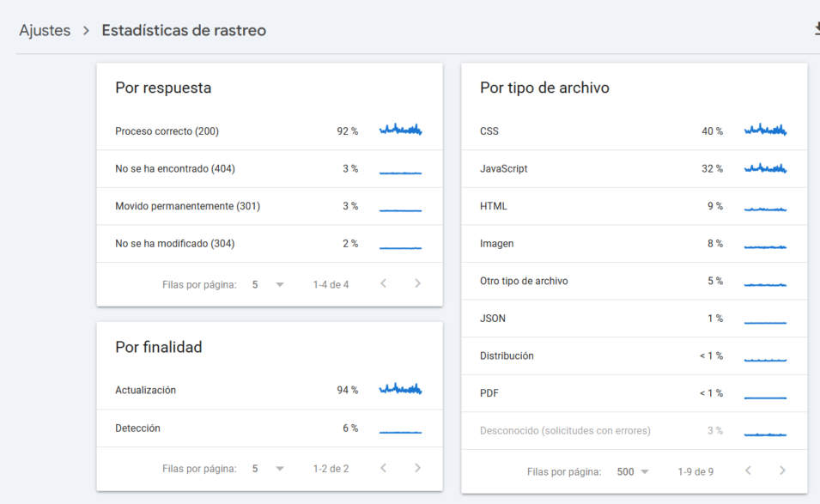Open the HTML sparkline chart

768,206
